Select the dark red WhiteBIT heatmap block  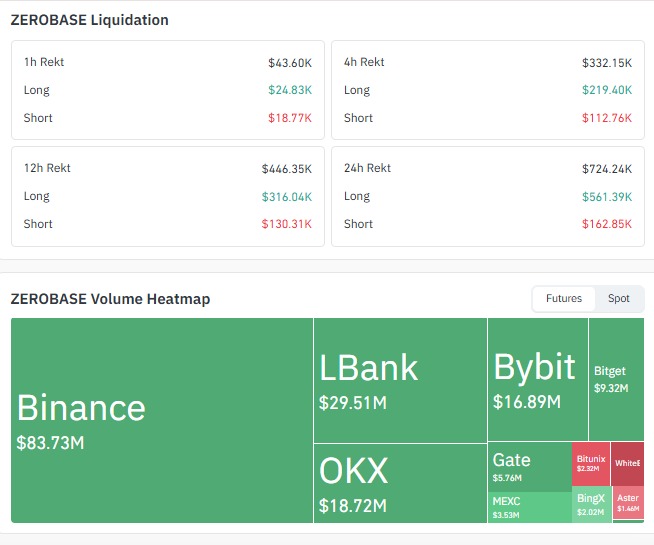coord(627,464)
